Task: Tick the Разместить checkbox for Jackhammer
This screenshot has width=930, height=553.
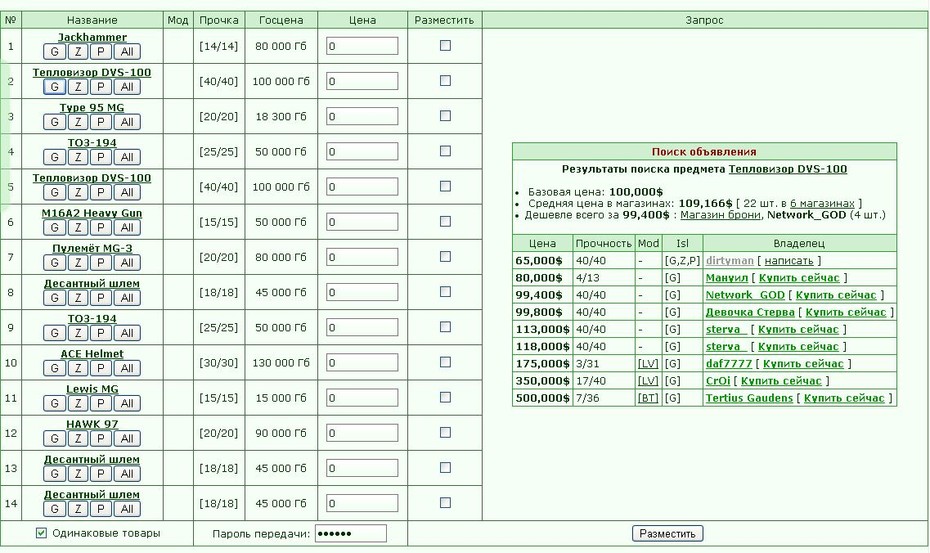Action: point(445,46)
